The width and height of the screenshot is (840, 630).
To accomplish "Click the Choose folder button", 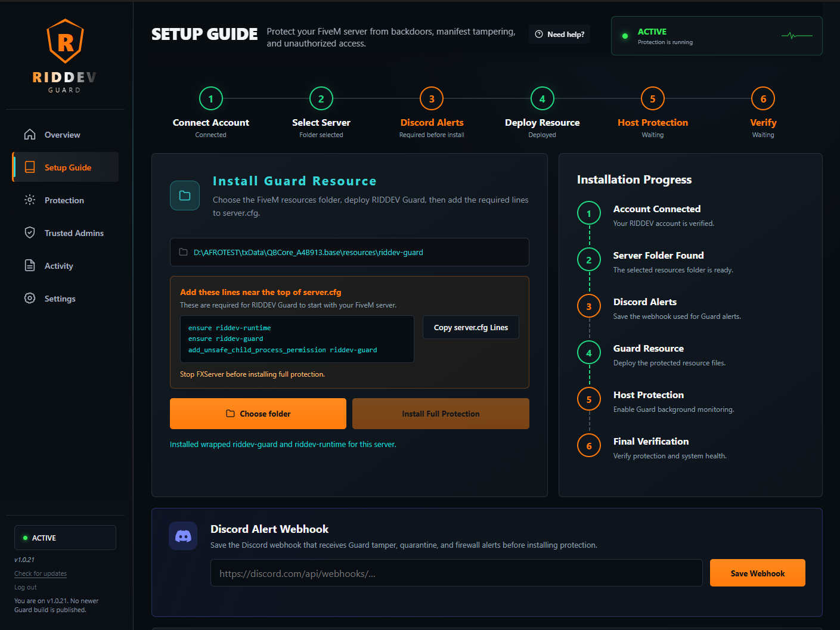I will [258, 414].
